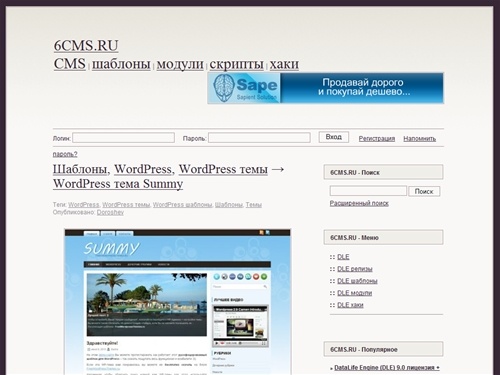Image resolution: width=500 pixels, height=375 pixels.
Task: Open the CMS navigation link
Action: (70, 64)
